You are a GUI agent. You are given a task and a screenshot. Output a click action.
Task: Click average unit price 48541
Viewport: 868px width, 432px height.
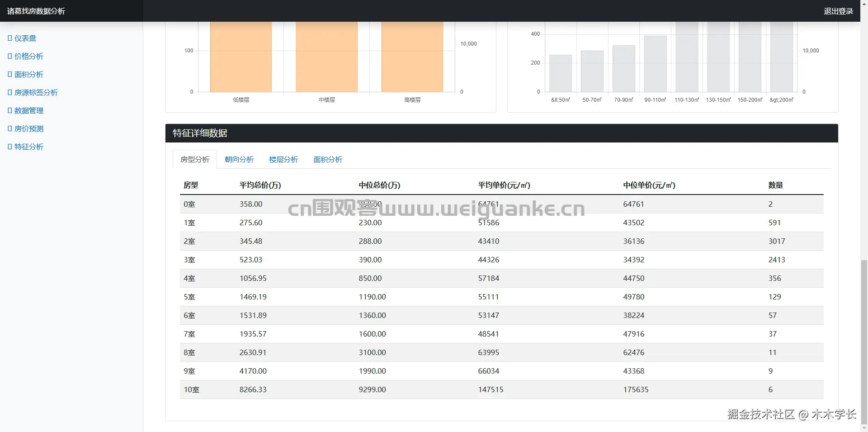pyautogui.click(x=489, y=334)
